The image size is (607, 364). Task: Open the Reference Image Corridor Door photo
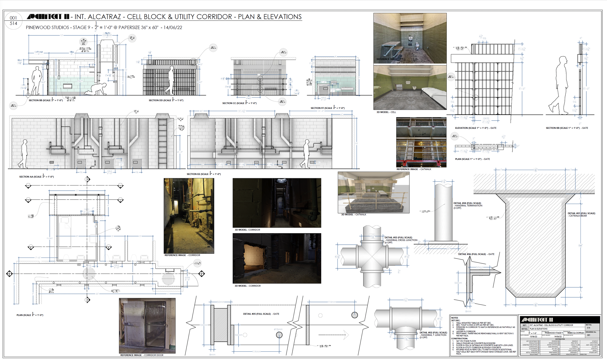click(147, 325)
